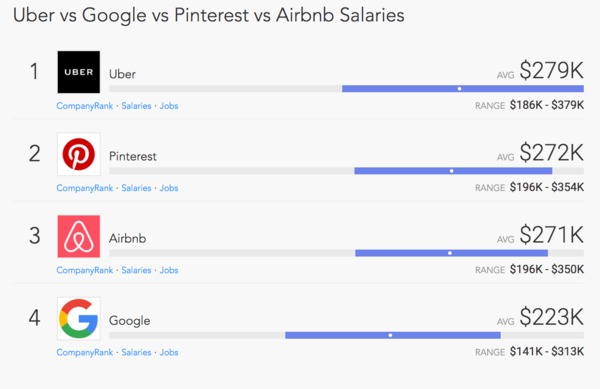Open Uber's Salaries link
Screen dimensions: 600x389
tap(136, 106)
